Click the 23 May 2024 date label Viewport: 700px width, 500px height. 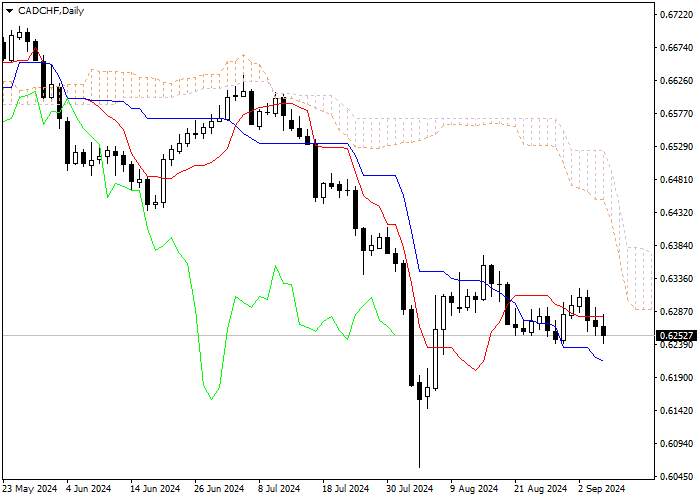[30, 489]
